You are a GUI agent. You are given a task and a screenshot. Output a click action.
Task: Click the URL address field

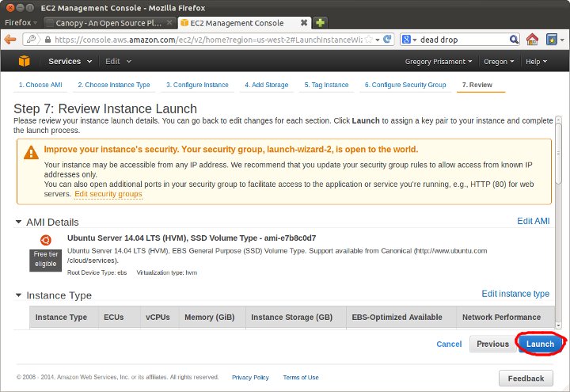pos(207,40)
